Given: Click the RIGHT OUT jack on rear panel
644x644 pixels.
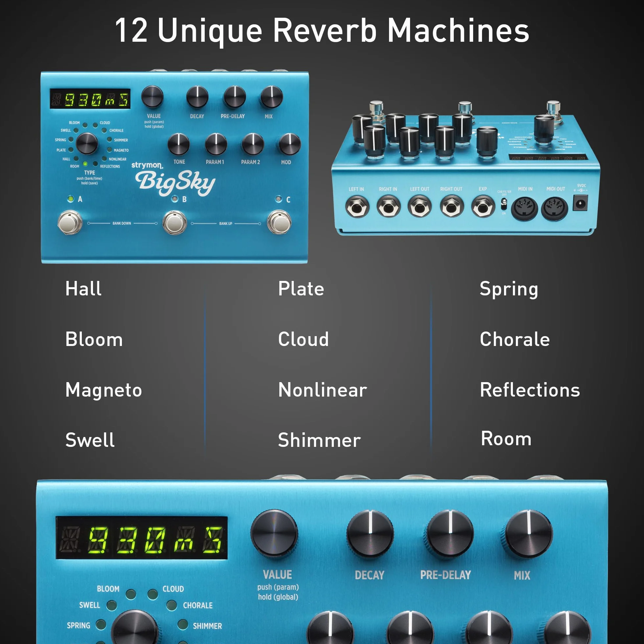Looking at the screenshot, I should [452, 207].
